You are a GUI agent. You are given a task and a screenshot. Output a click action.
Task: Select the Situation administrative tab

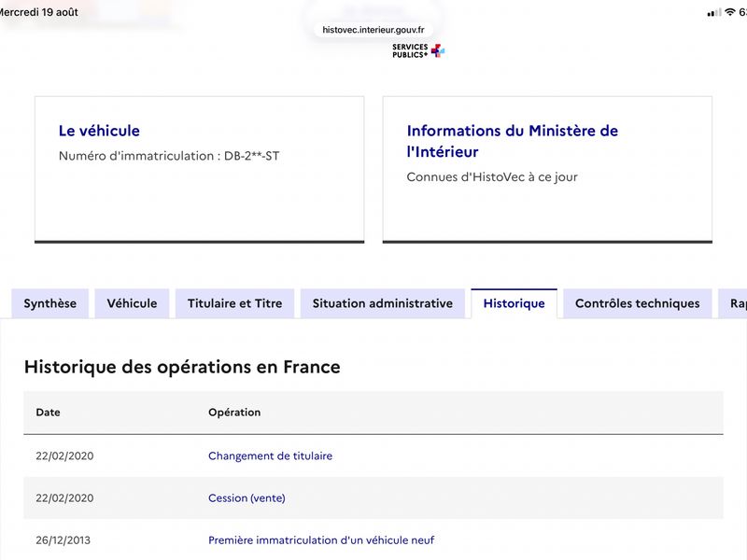pyautogui.click(x=383, y=303)
